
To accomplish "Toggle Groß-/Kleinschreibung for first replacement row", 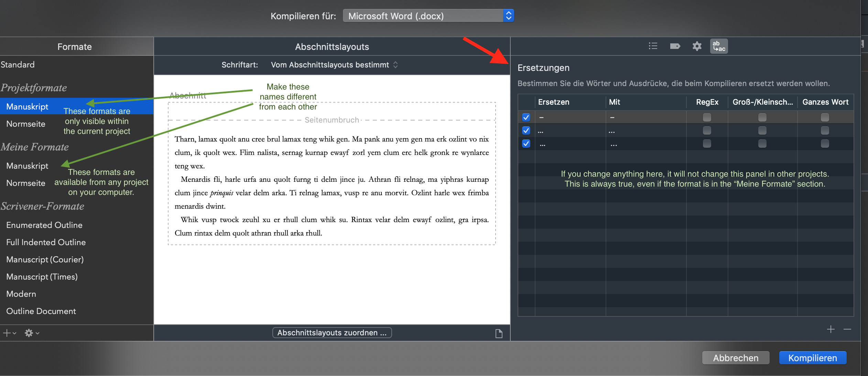I will point(762,117).
